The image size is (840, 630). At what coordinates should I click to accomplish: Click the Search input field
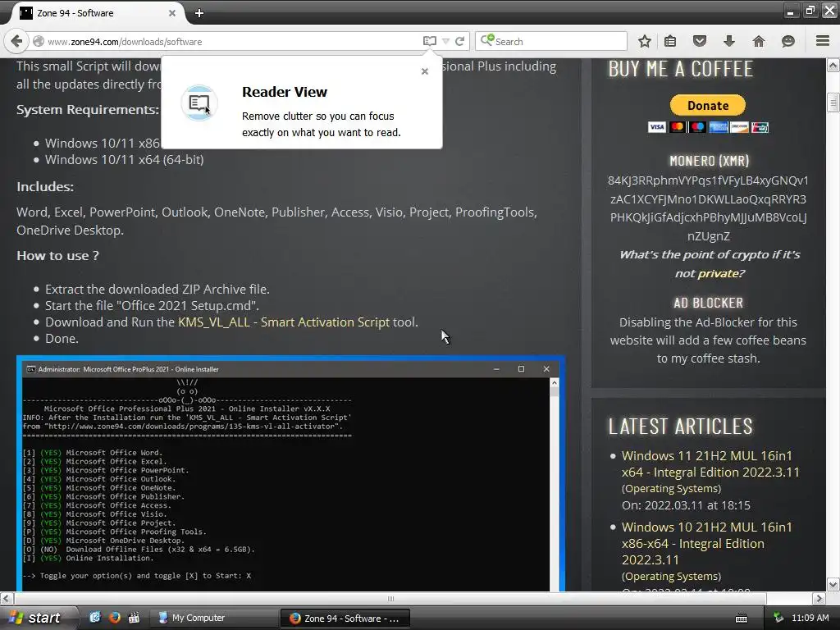550,41
